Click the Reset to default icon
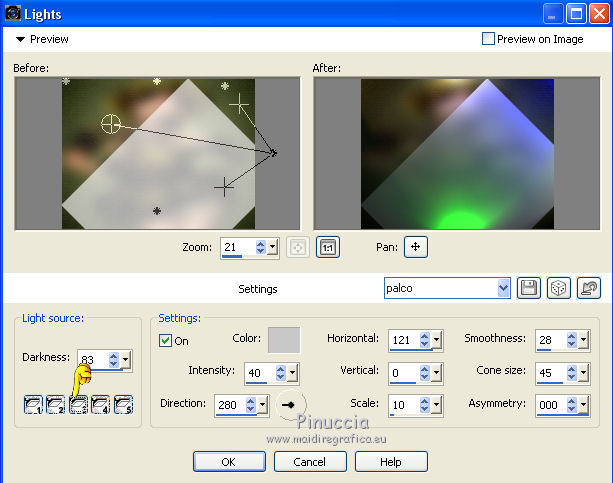The image size is (613, 483). pos(589,288)
